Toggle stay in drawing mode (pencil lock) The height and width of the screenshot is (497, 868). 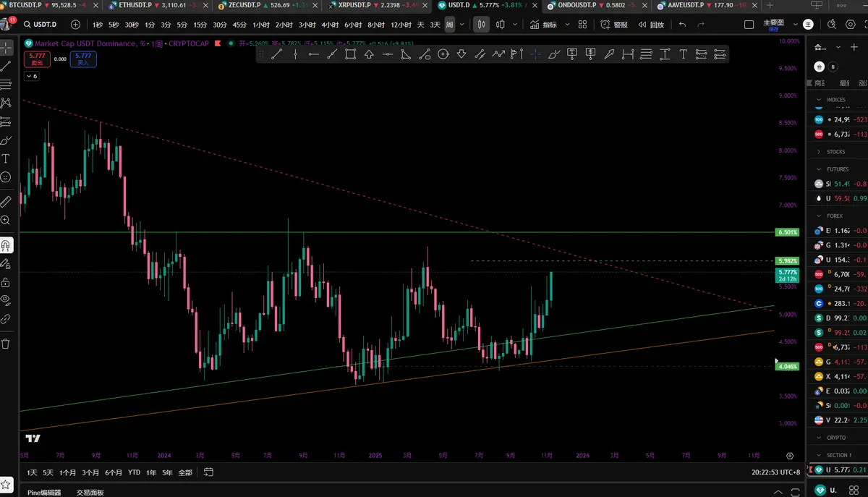coord(6,263)
